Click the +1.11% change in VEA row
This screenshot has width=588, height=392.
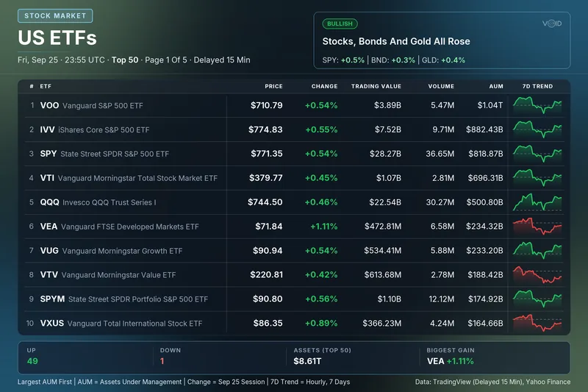pyautogui.click(x=324, y=227)
